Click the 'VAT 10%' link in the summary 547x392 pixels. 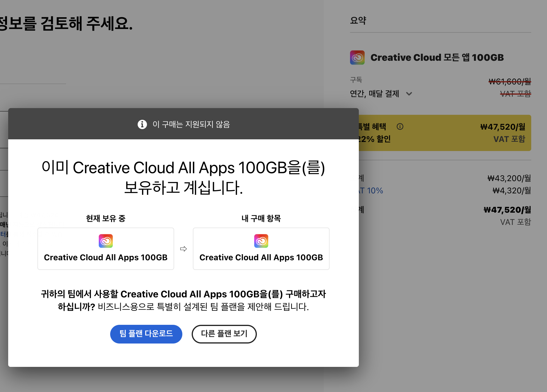pos(371,190)
